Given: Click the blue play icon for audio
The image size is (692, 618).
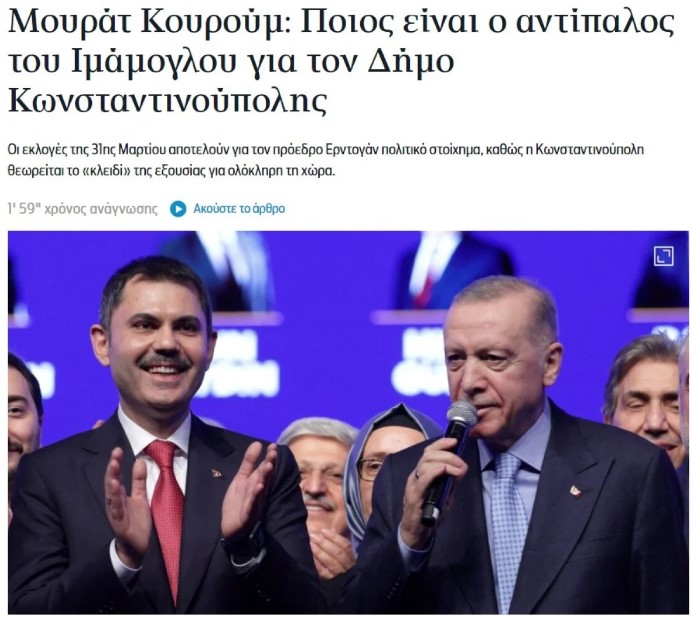Looking at the screenshot, I should [x=178, y=209].
